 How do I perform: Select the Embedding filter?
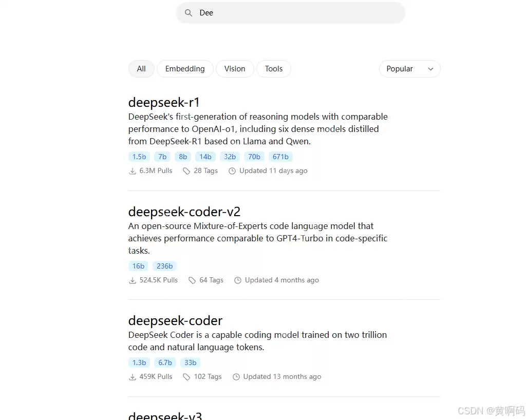(185, 68)
